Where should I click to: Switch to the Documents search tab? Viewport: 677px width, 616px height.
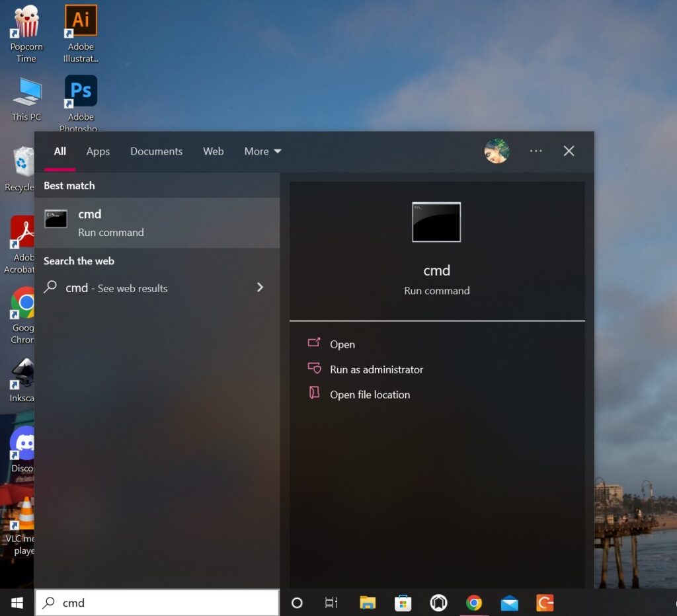(x=156, y=151)
